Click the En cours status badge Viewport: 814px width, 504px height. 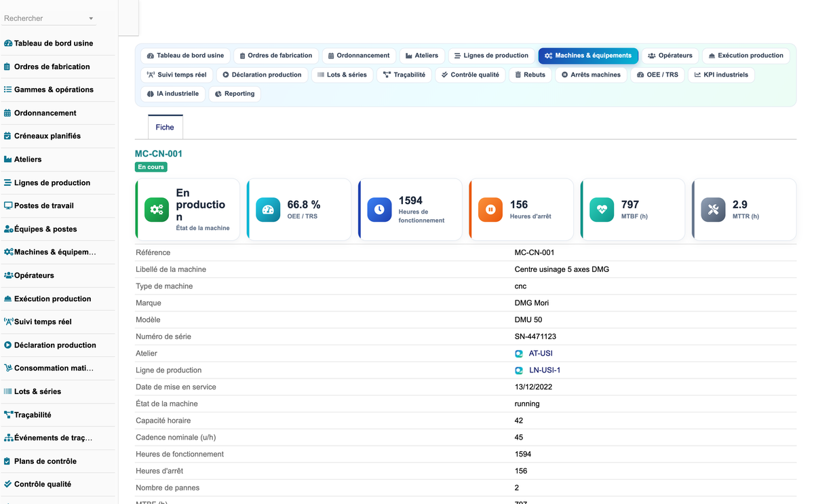click(x=151, y=167)
